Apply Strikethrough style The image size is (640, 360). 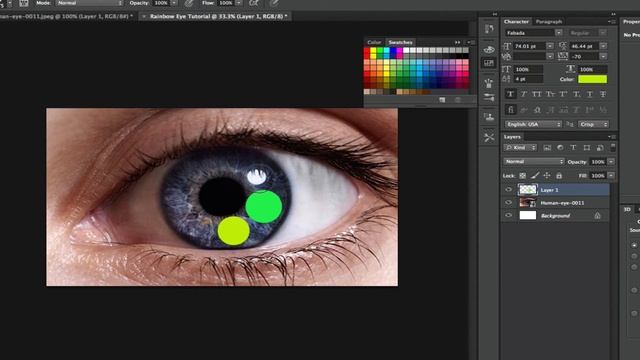(x=603, y=94)
